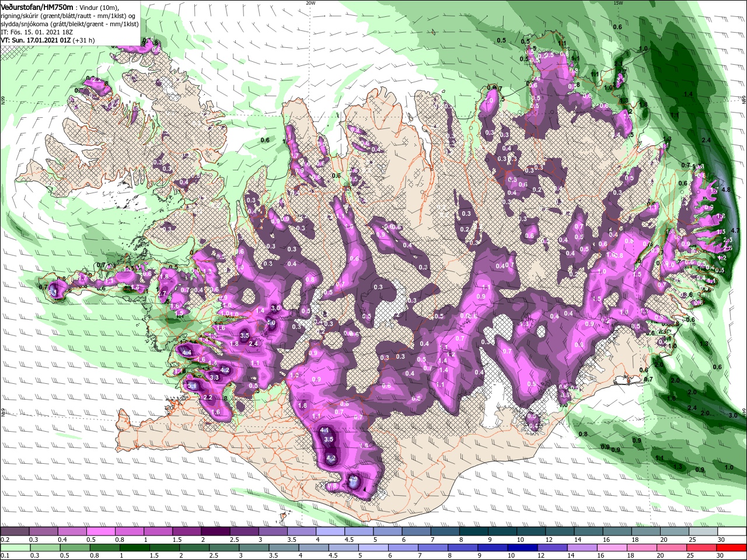This screenshot has height=560, width=747.
Task: Click the '4.1' snowfall value in the south
Action: coord(325,430)
